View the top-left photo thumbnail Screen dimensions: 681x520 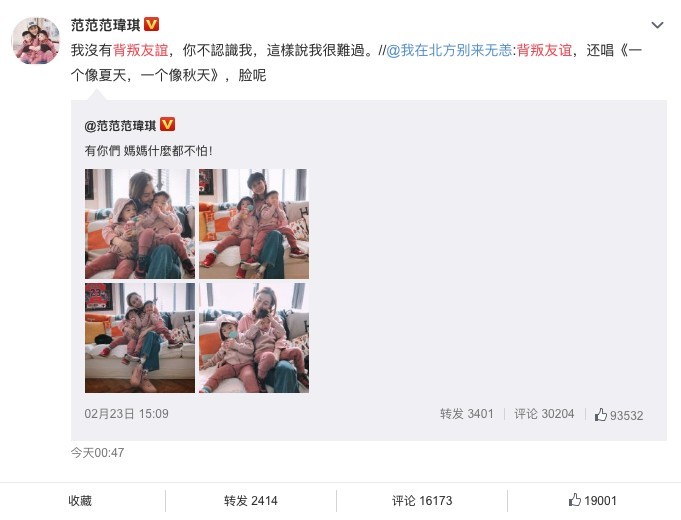coord(140,224)
